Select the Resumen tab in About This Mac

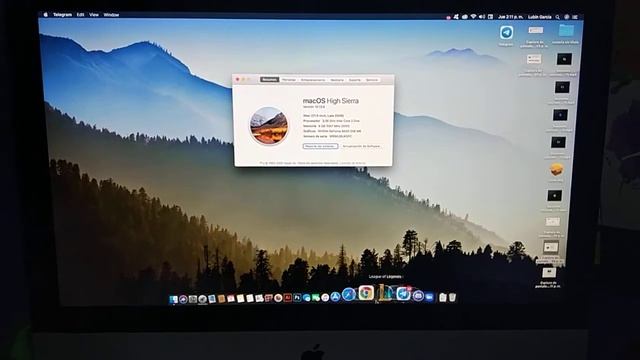click(269, 80)
